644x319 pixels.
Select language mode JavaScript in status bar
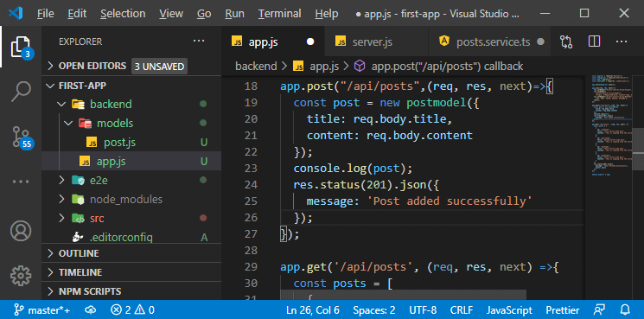(509, 310)
